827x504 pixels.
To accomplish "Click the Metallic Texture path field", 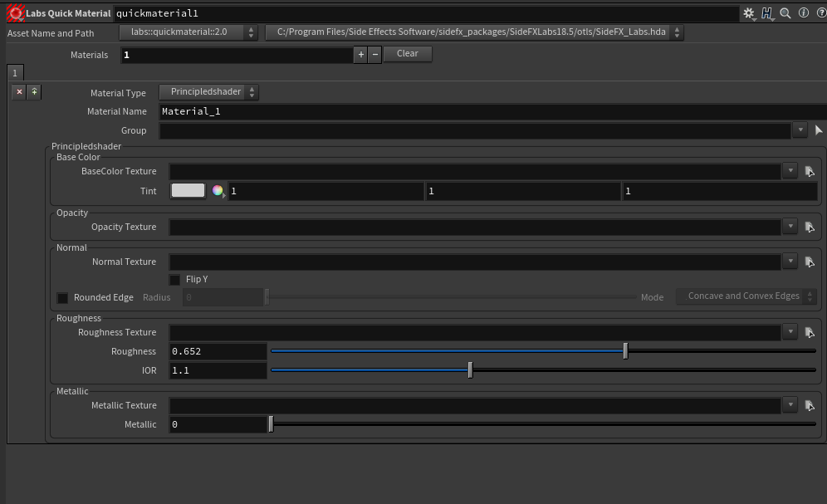I will [475, 405].
